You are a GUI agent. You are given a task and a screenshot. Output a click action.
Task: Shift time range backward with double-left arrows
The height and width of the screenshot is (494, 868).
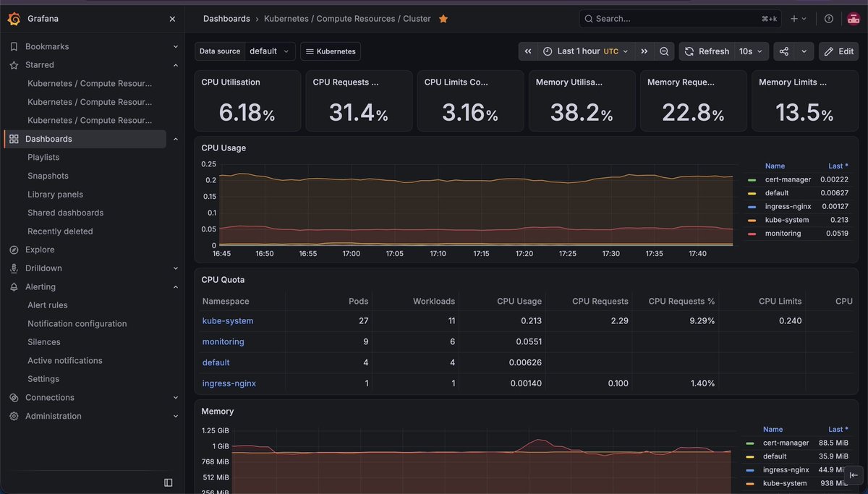click(528, 51)
